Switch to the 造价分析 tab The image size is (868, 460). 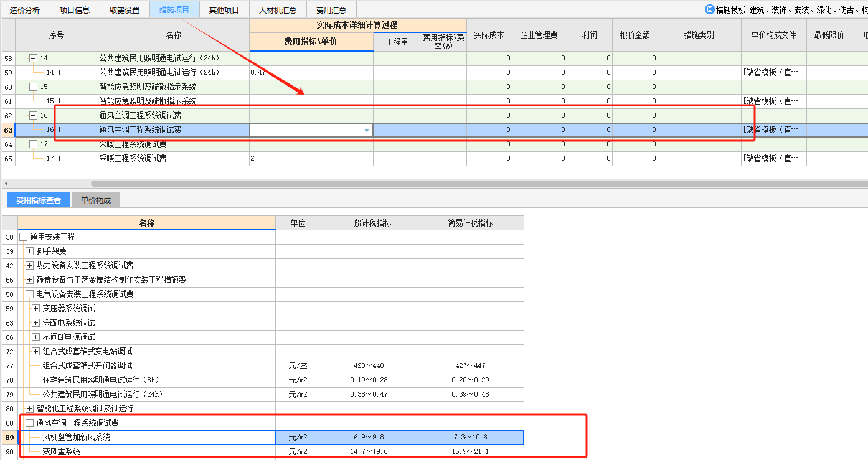25,10
